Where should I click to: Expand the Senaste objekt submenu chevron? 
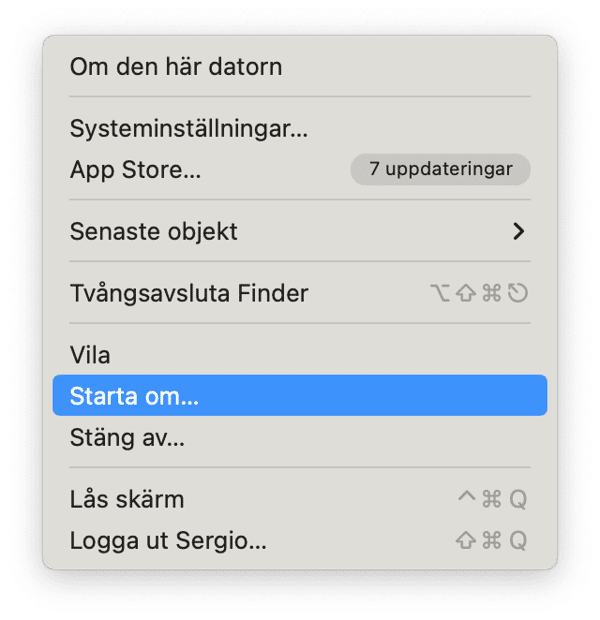pyautogui.click(x=518, y=231)
